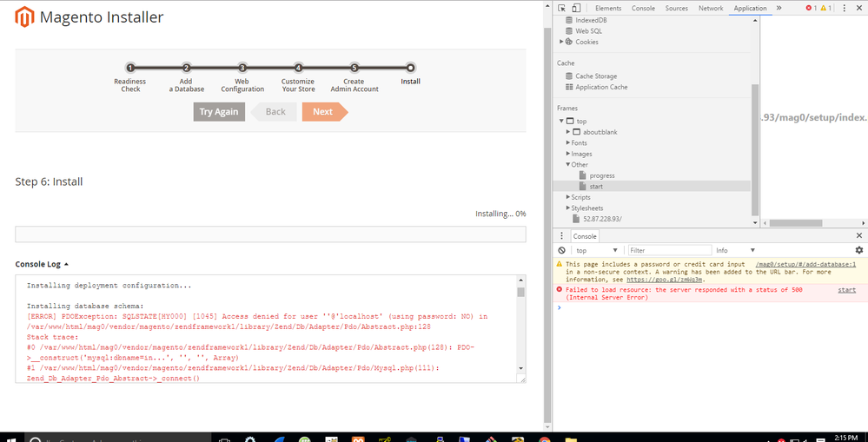868x442 pixels.
Task: Collapse the Console Log section
Action: pyautogui.click(x=42, y=265)
